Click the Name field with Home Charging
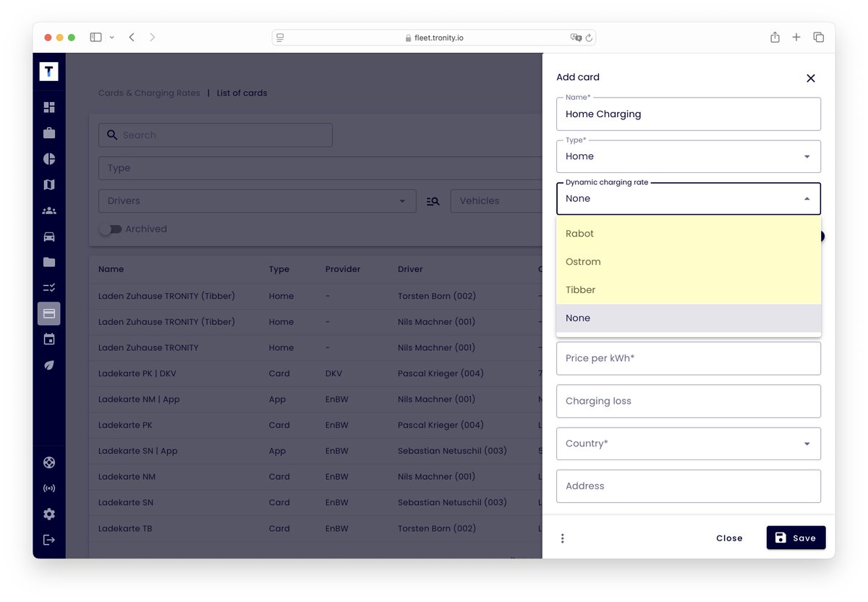Viewport: 868px width, 602px height. click(x=689, y=114)
